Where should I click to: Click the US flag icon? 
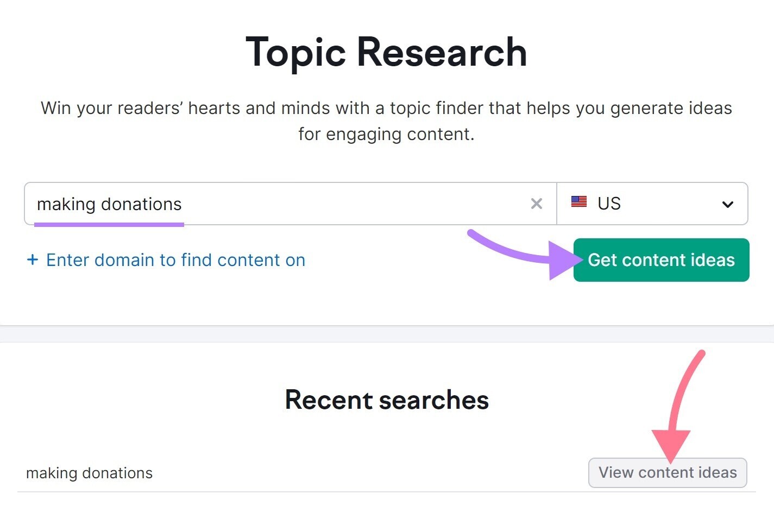pos(579,202)
